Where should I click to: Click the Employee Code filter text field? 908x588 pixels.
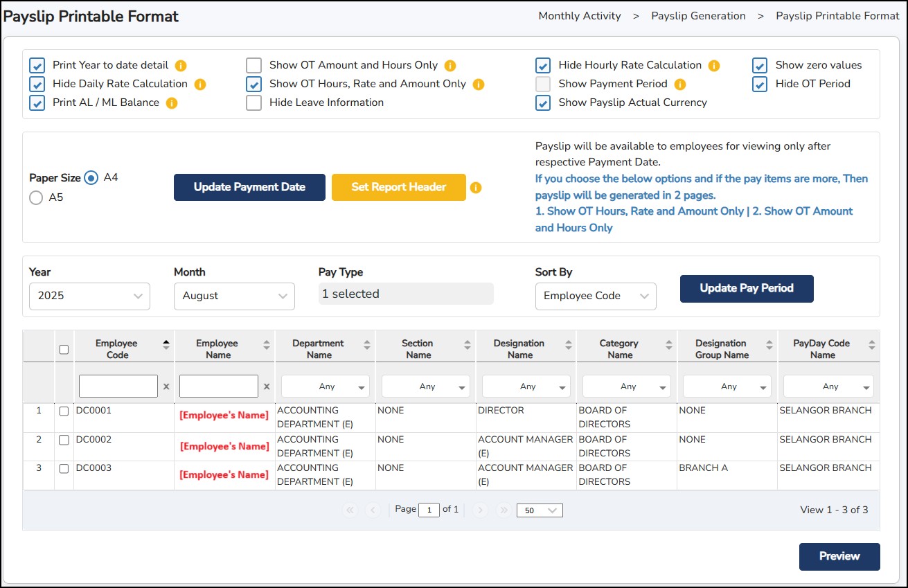tap(118, 386)
